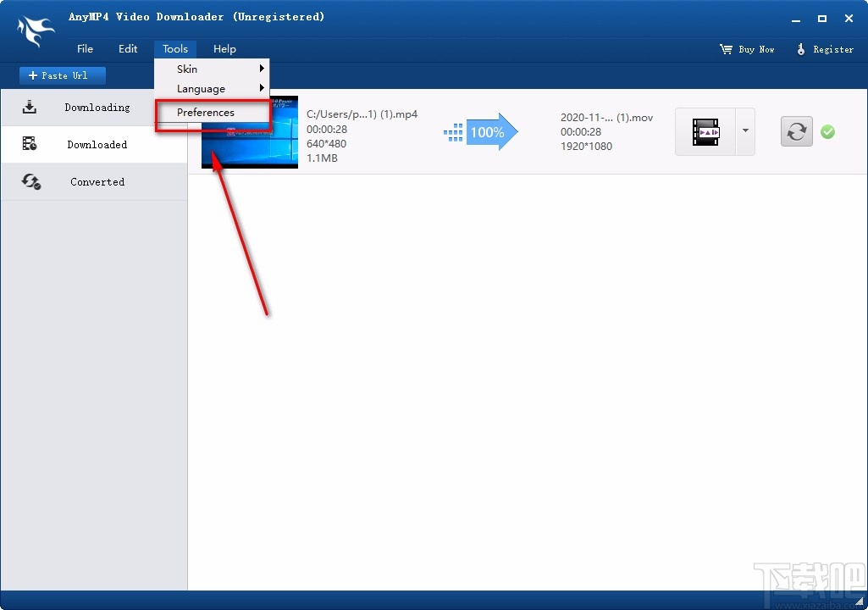The height and width of the screenshot is (610, 868).
Task: Minimize the AnyMP4 window
Action: 796,19
